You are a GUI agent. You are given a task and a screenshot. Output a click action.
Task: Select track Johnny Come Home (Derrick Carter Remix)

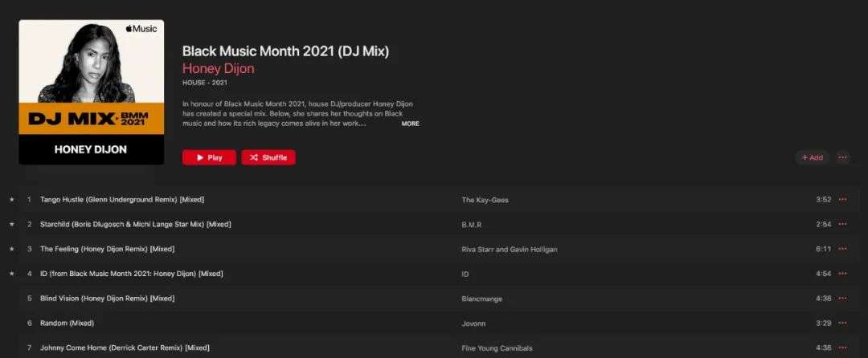pyautogui.click(x=125, y=348)
